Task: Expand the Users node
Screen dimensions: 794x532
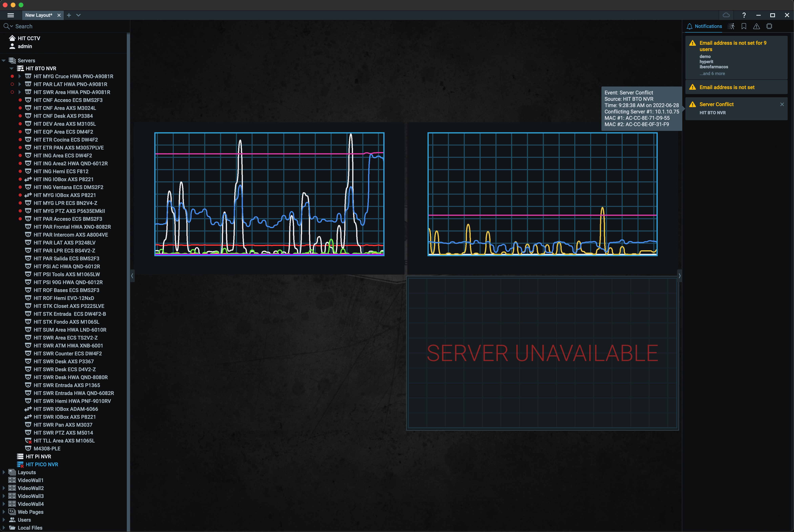Action: point(3,520)
